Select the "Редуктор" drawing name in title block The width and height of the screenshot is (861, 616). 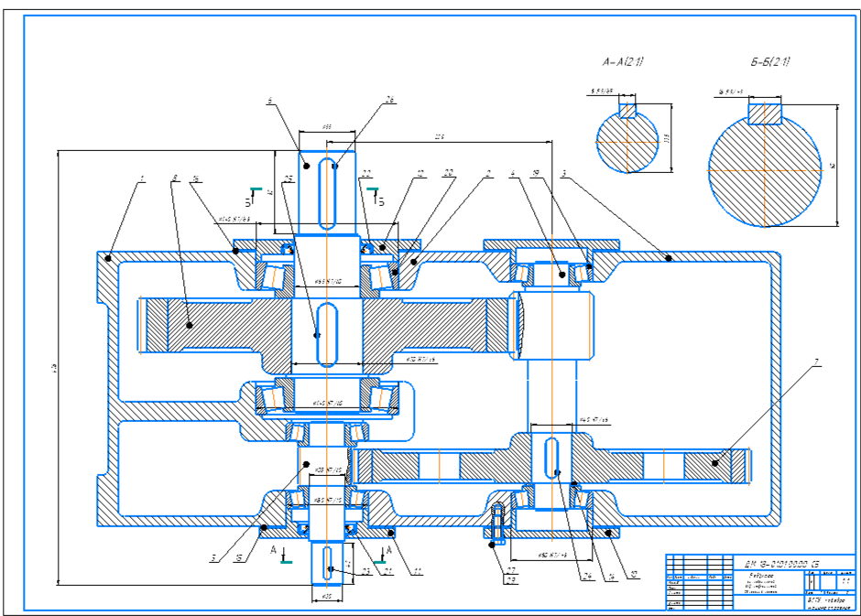(x=760, y=575)
